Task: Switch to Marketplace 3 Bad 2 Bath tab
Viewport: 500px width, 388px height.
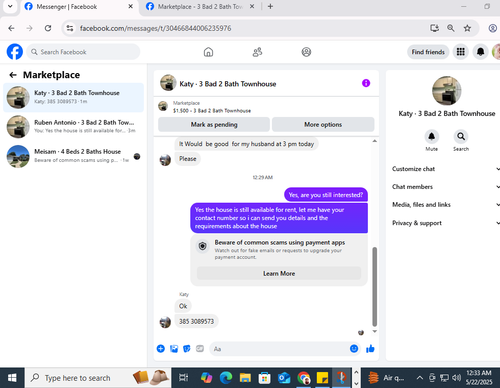Action: (x=200, y=7)
